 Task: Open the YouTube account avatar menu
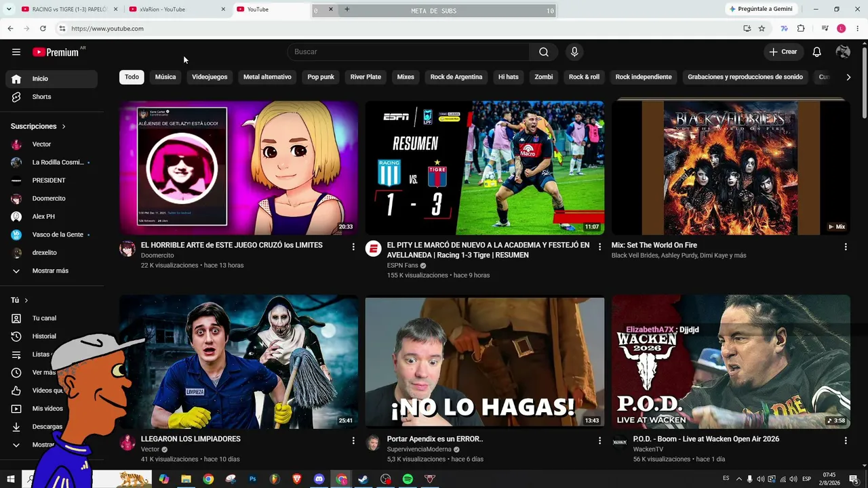point(843,52)
